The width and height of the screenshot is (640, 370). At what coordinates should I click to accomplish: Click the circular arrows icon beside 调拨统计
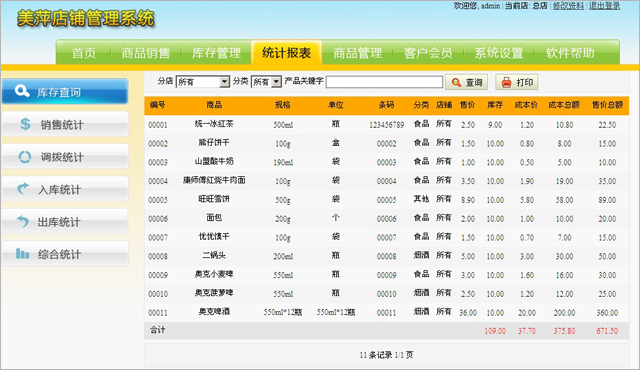point(25,157)
